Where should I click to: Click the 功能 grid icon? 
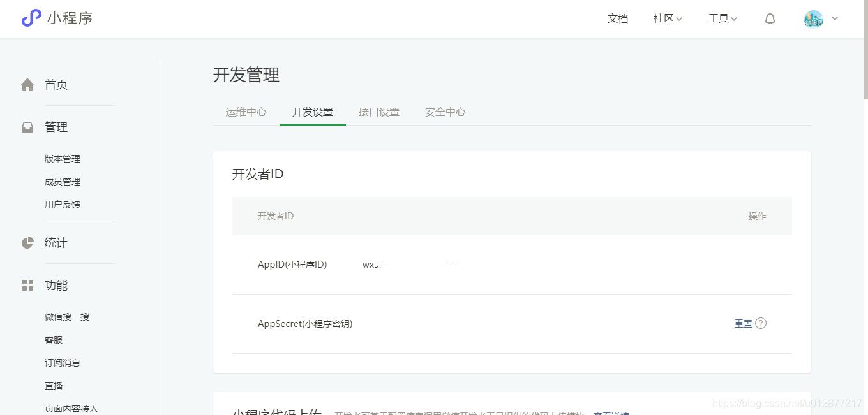(27, 286)
